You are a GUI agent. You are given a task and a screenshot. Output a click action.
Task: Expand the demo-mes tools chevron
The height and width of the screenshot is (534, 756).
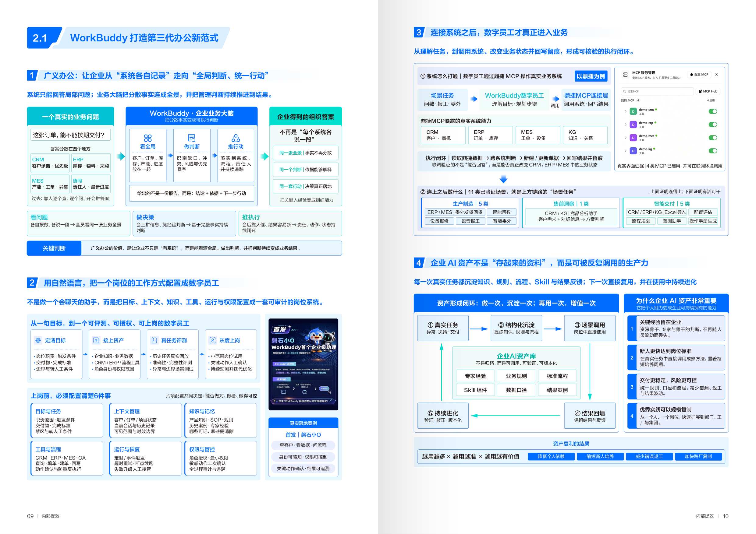coord(625,138)
